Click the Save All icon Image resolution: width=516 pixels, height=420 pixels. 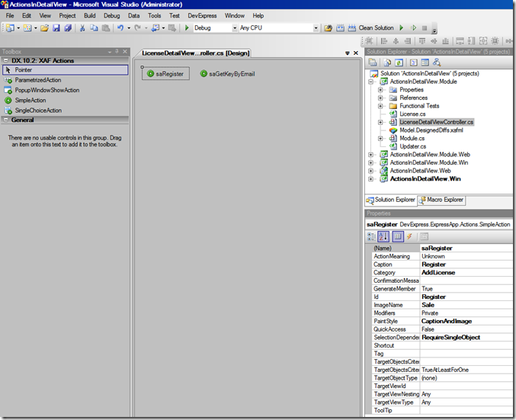pos(68,28)
